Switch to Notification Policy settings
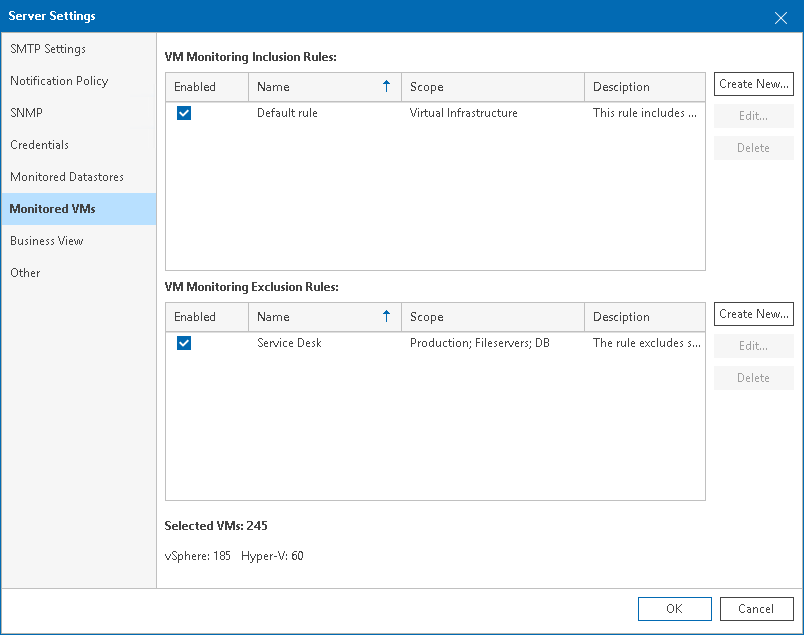 (x=59, y=81)
